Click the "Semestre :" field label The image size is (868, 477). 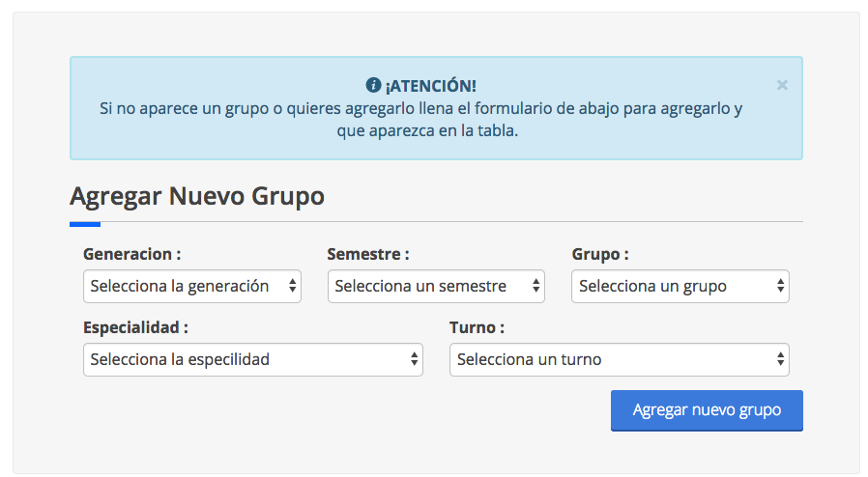coord(368,254)
